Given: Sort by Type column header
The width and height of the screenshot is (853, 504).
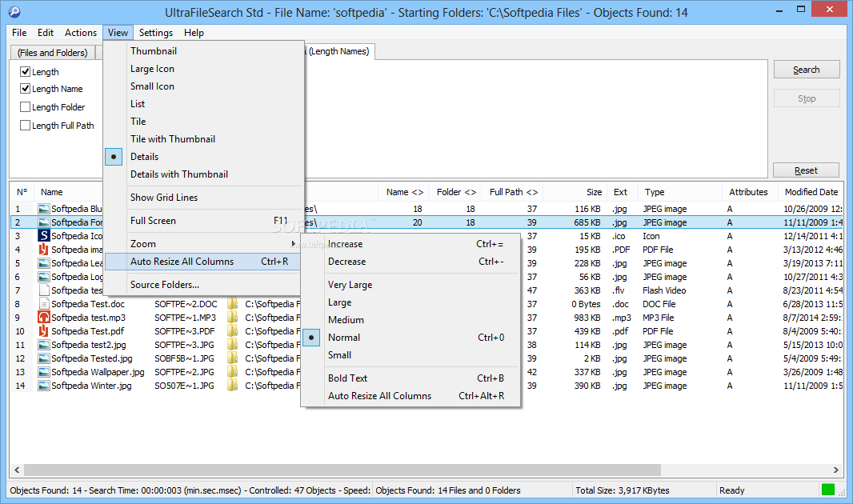Looking at the screenshot, I should [680, 192].
